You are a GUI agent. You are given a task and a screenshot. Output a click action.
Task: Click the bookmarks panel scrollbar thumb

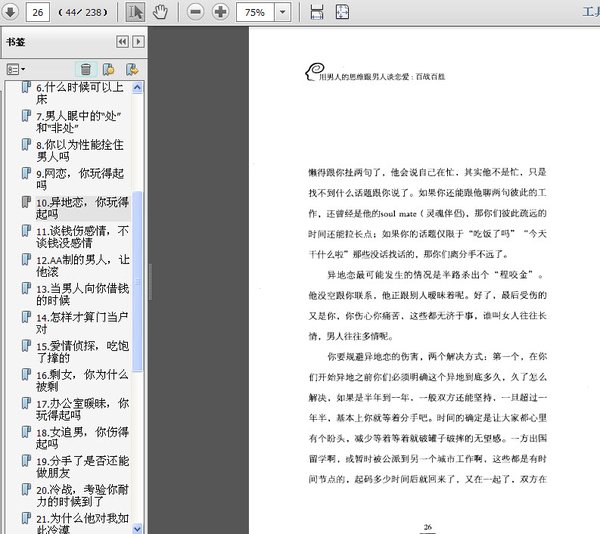pyautogui.click(x=137, y=281)
